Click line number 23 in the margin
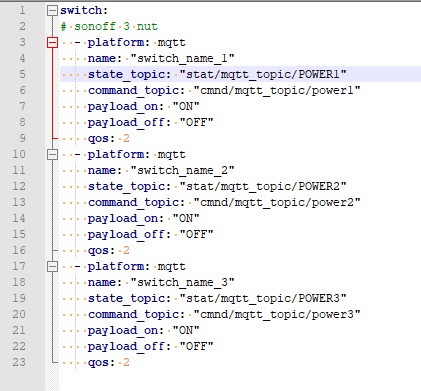The height and width of the screenshot is (391, 421). [19, 362]
